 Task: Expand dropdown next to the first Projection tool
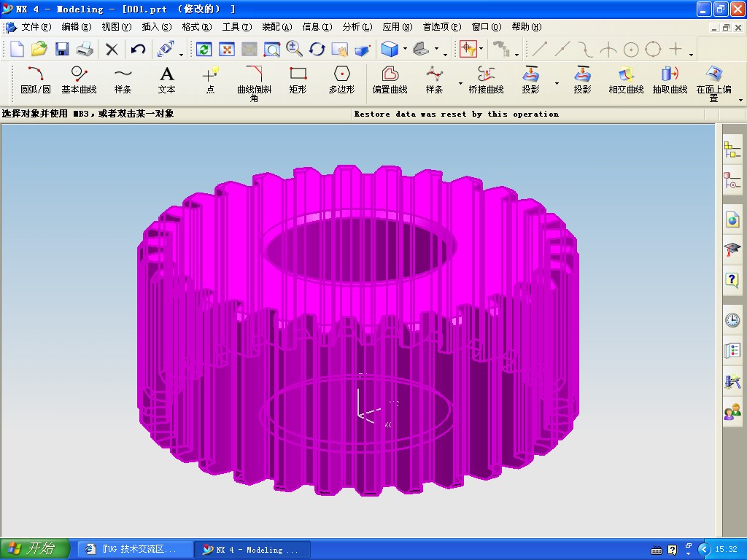click(x=557, y=83)
